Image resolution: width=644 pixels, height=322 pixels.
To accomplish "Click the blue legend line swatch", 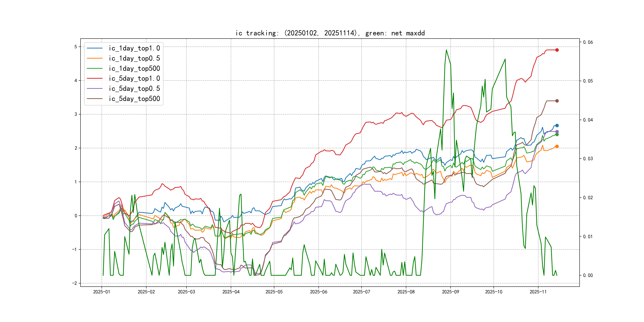I will (94, 48).
